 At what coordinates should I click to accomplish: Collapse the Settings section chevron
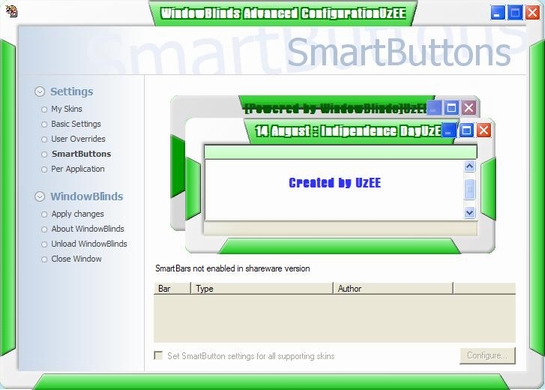point(40,91)
